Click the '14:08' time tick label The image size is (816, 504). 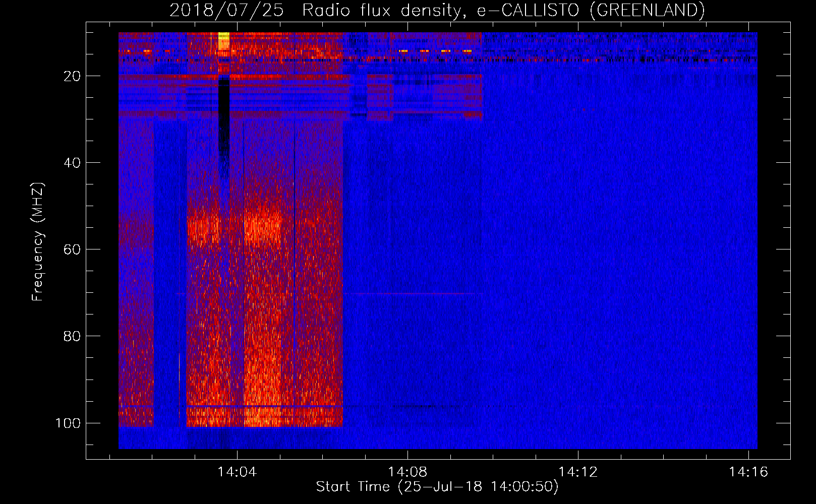(x=407, y=472)
